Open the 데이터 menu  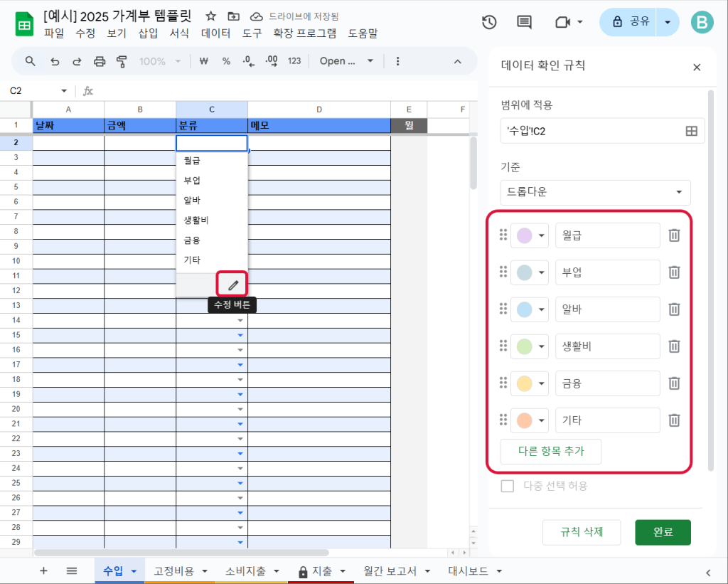click(x=215, y=33)
